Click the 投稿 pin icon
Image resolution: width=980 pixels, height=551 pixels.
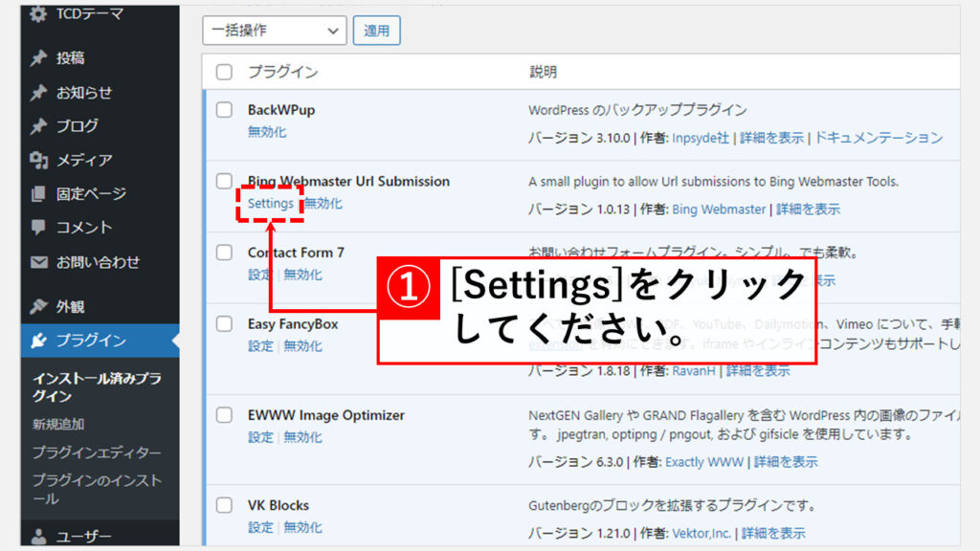(x=38, y=58)
